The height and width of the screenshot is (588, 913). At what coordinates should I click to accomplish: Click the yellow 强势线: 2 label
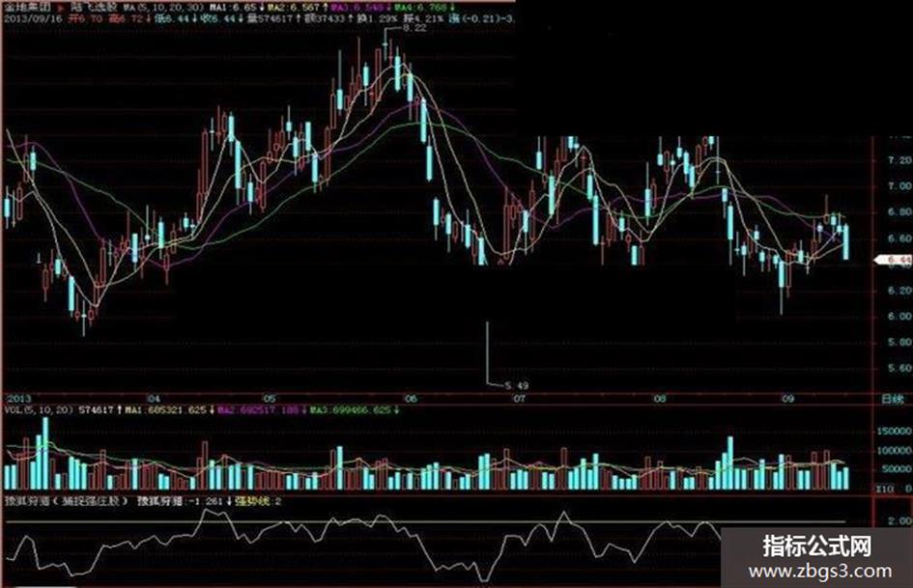(x=257, y=501)
